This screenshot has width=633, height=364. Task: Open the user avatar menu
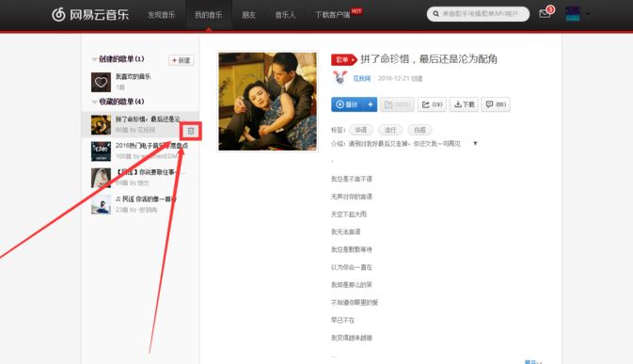pos(573,14)
